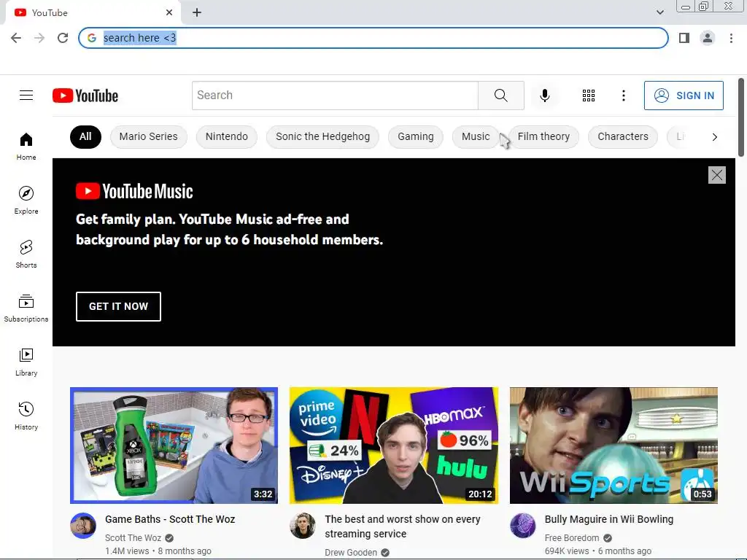The height and width of the screenshot is (560, 747).
Task: Click Drew Gooden channel avatar
Action: point(303,526)
